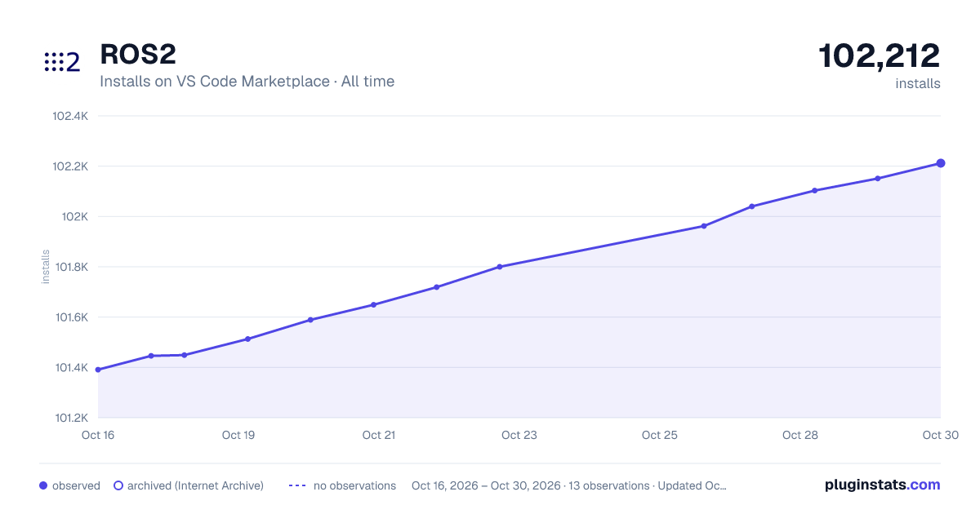Image resolution: width=980 pixels, height=514 pixels.
Task: Click the 102,212 total installs figure
Action: click(880, 56)
